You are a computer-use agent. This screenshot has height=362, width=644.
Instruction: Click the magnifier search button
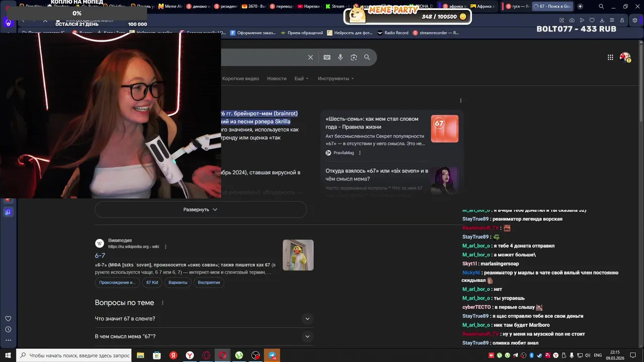point(367,57)
